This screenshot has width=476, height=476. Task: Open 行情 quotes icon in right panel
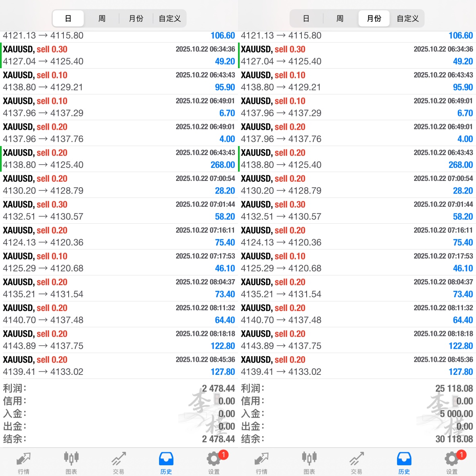(261, 462)
